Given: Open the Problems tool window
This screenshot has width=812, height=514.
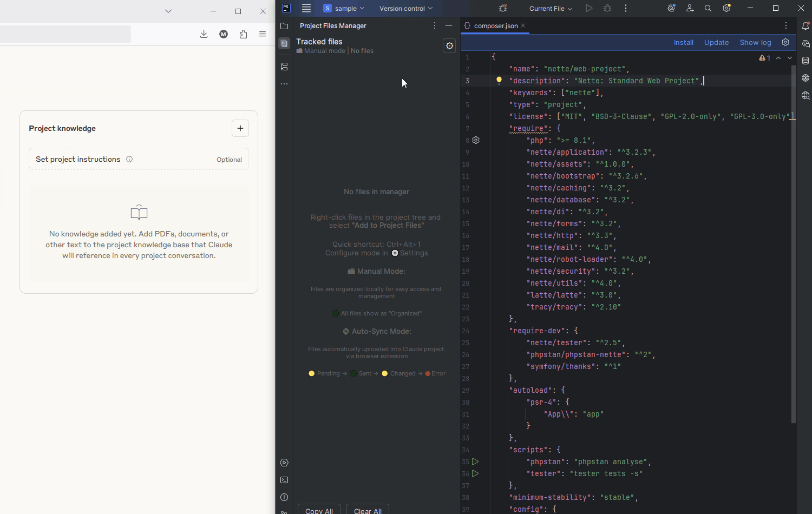Looking at the screenshot, I should (x=284, y=498).
